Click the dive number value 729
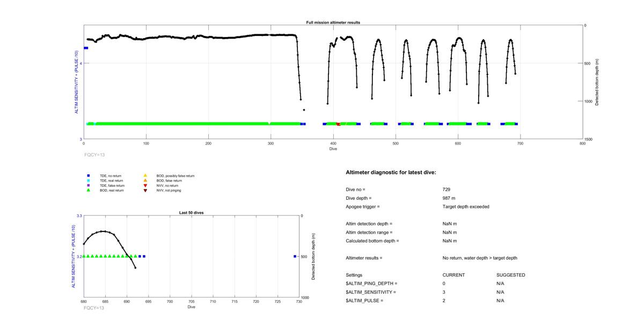The image size is (644, 334). tap(447, 190)
